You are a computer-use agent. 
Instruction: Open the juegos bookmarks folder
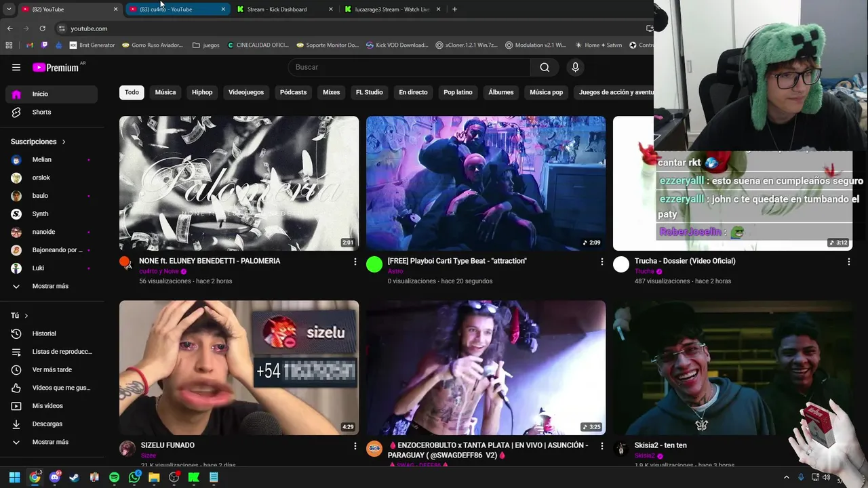pyautogui.click(x=206, y=45)
